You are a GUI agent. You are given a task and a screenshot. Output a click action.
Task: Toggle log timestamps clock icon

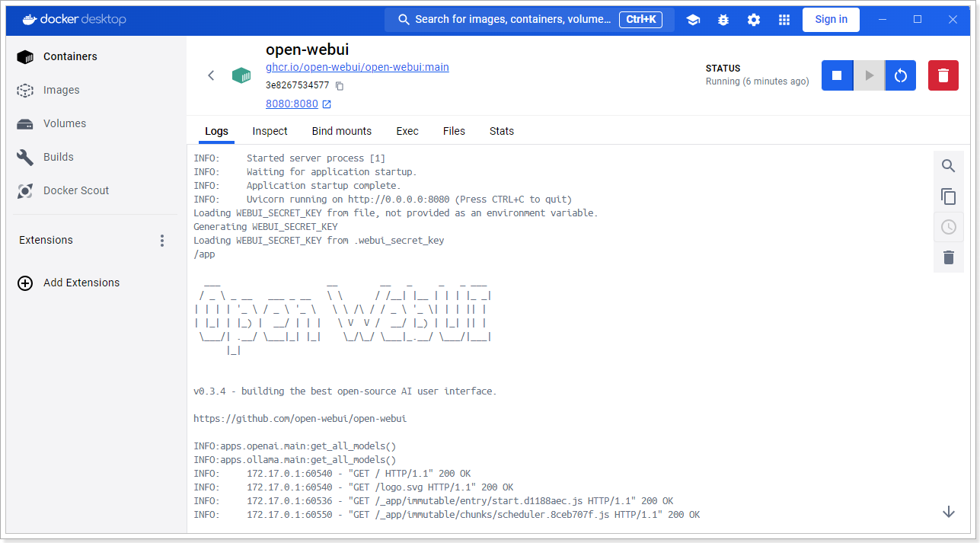[x=949, y=227]
